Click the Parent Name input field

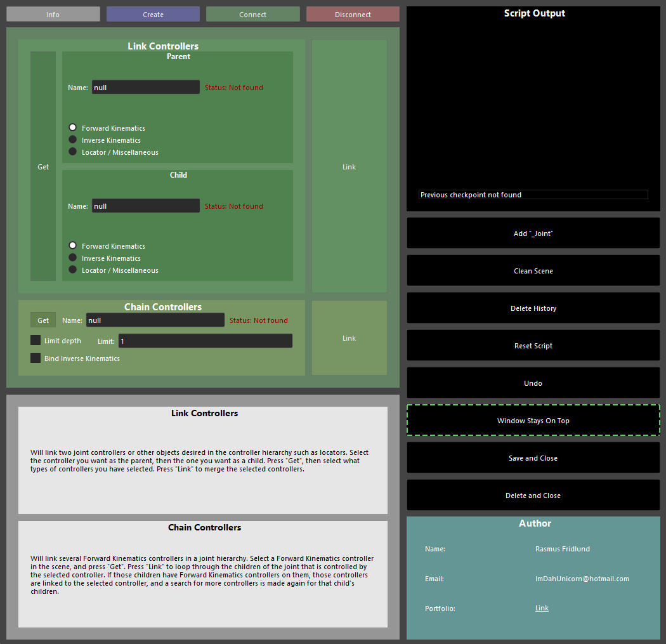coord(146,88)
